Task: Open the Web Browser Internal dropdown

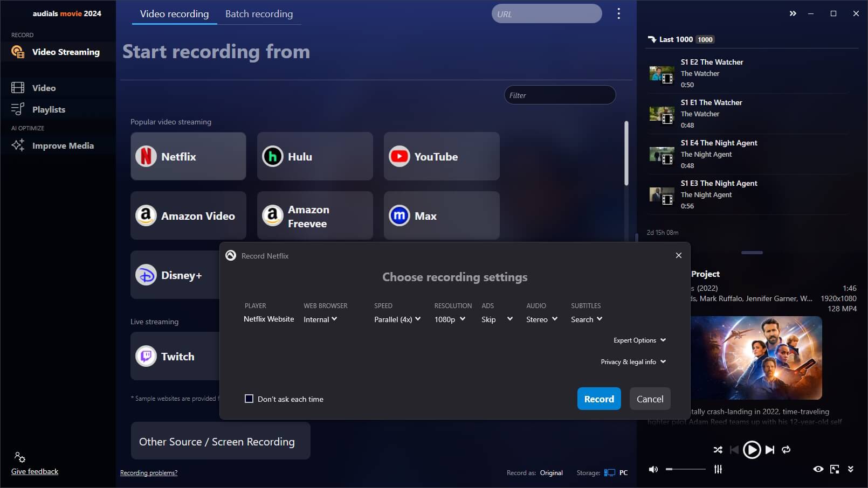Action: [320, 319]
